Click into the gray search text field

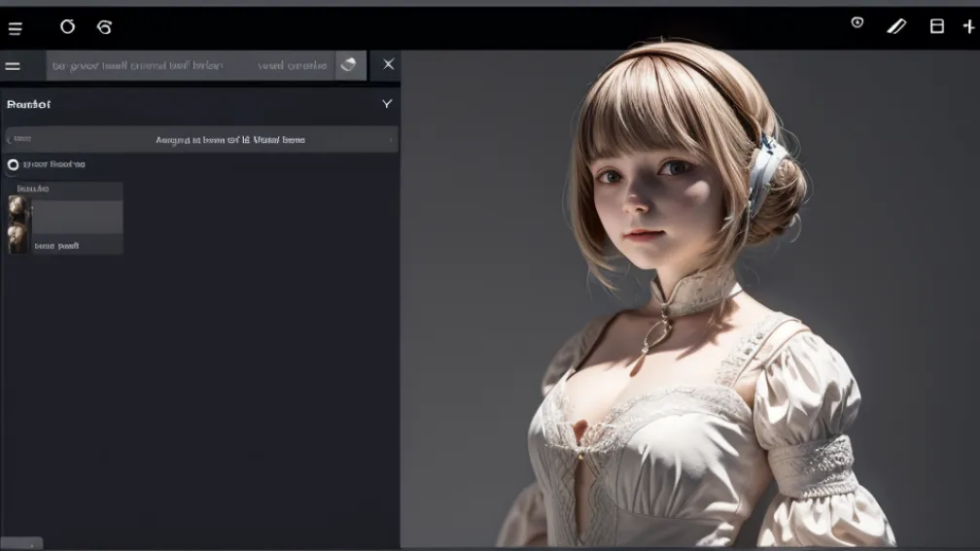click(x=191, y=66)
